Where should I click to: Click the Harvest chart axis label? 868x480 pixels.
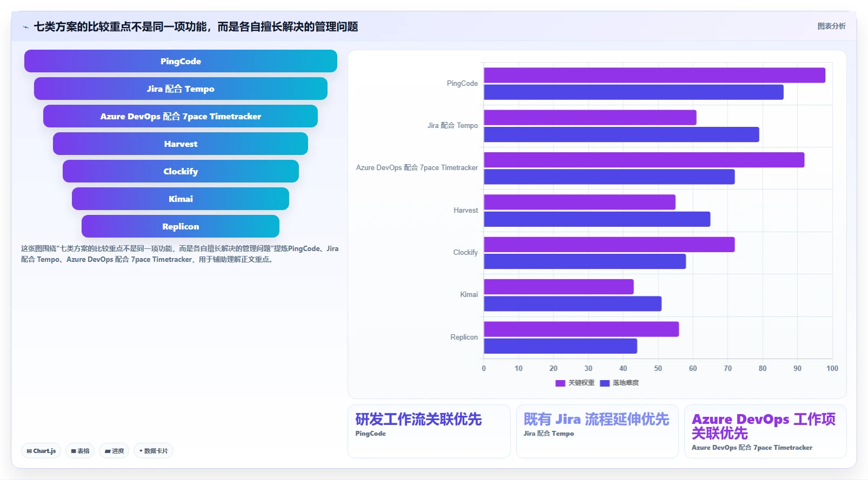[x=465, y=211]
